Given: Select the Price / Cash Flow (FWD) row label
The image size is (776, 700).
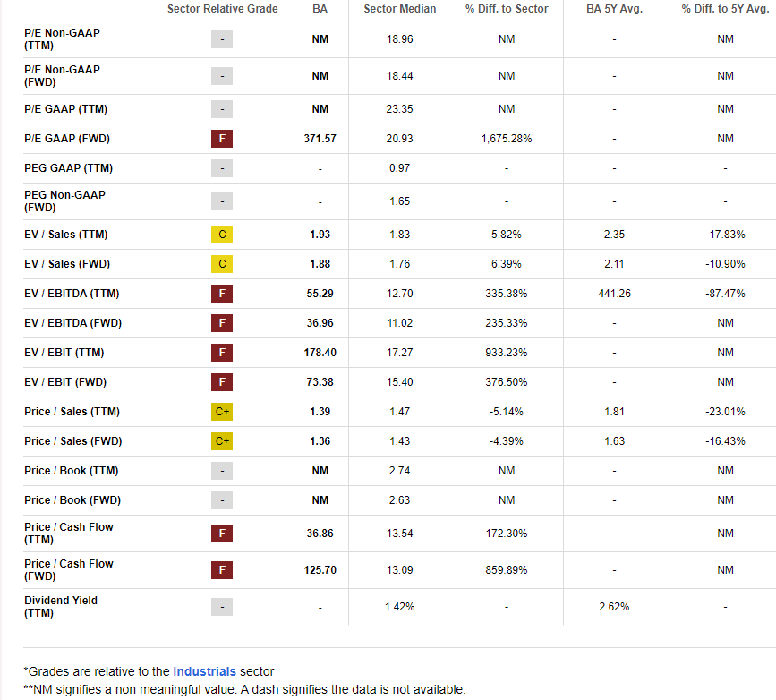Looking at the screenshot, I should click(69, 570).
